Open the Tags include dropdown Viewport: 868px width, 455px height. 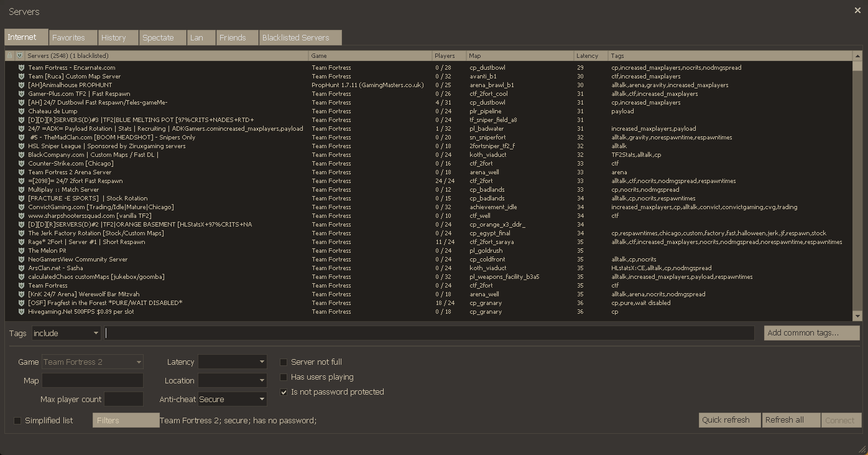click(67, 333)
